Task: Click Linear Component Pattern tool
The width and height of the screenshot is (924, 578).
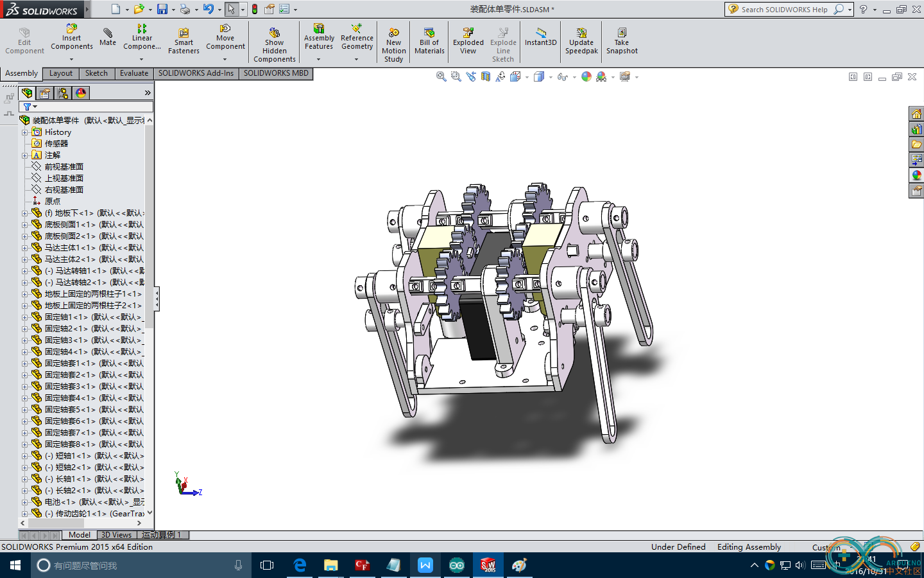Action: pos(142,37)
